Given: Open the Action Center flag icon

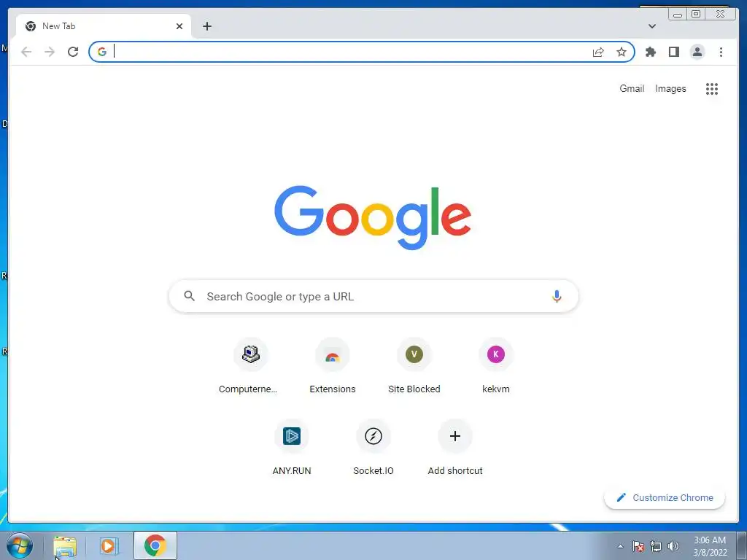Looking at the screenshot, I should (638, 546).
